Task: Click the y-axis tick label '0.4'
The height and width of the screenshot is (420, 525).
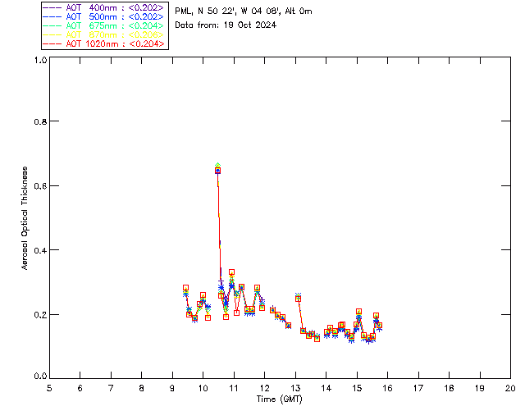Action: [40, 250]
